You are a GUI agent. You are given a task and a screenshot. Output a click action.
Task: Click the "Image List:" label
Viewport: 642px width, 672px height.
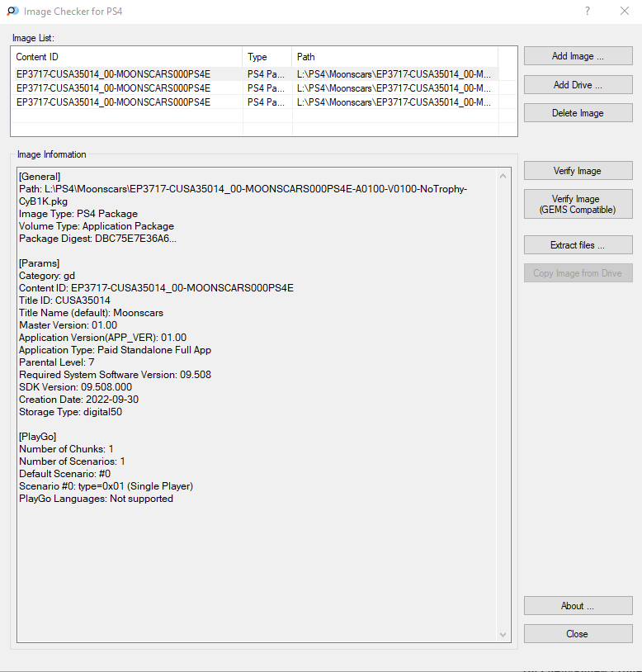pyautogui.click(x=33, y=38)
